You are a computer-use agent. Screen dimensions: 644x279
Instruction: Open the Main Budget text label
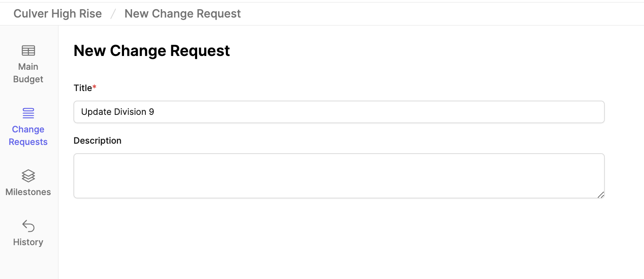[28, 73]
